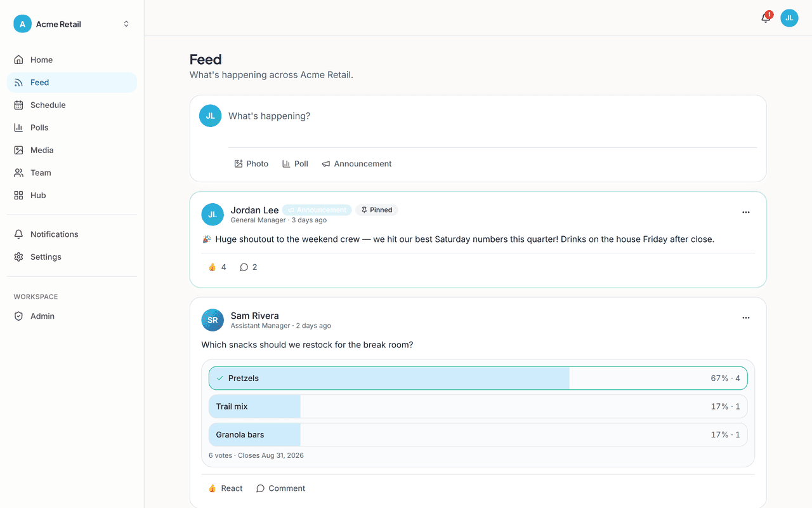Click the JL avatar in the composer
Viewport: 812px width, 508px height.
[210, 116]
